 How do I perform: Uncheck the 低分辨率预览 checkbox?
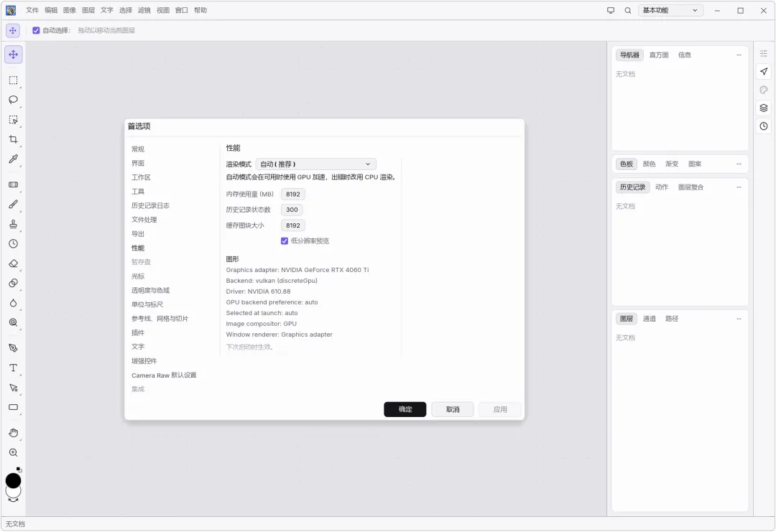[285, 241]
